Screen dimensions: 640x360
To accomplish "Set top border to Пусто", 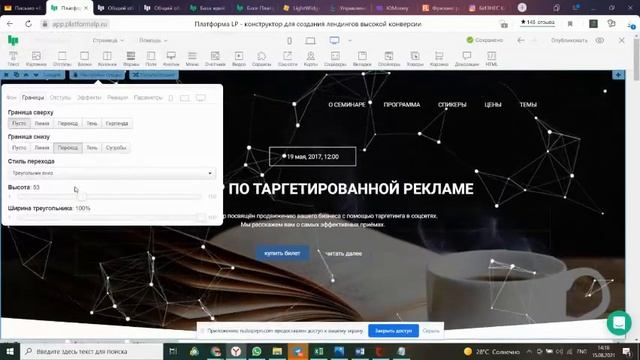I will (x=19, y=123).
